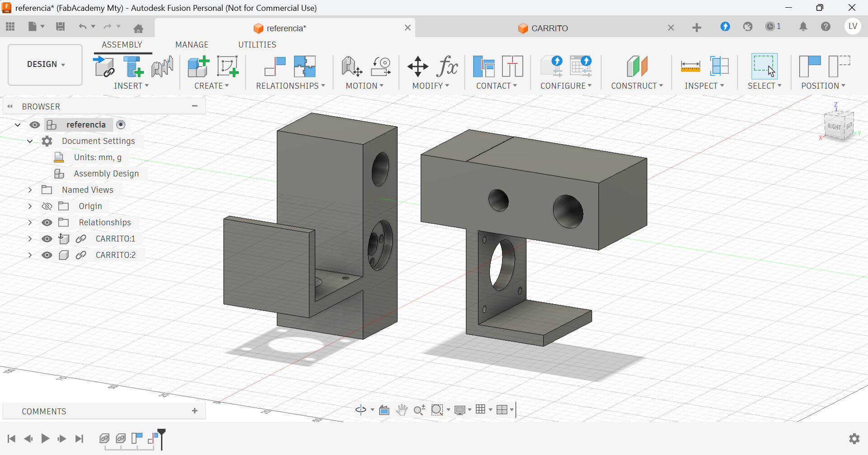Select the Move/Copy arrows tool
The width and height of the screenshot is (868, 455).
click(x=417, y=67)
